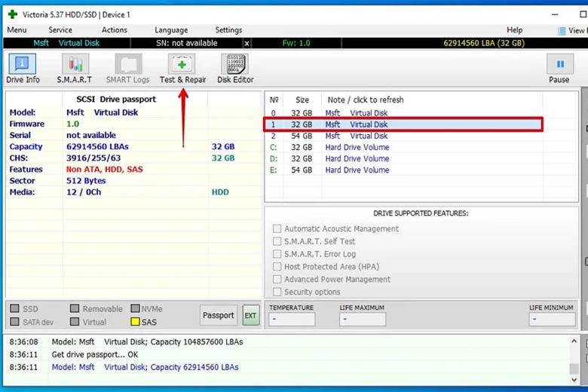Click the '62914560 LBA (32 GB)' status text
The image size is (588, 392).
coord(484,43)
